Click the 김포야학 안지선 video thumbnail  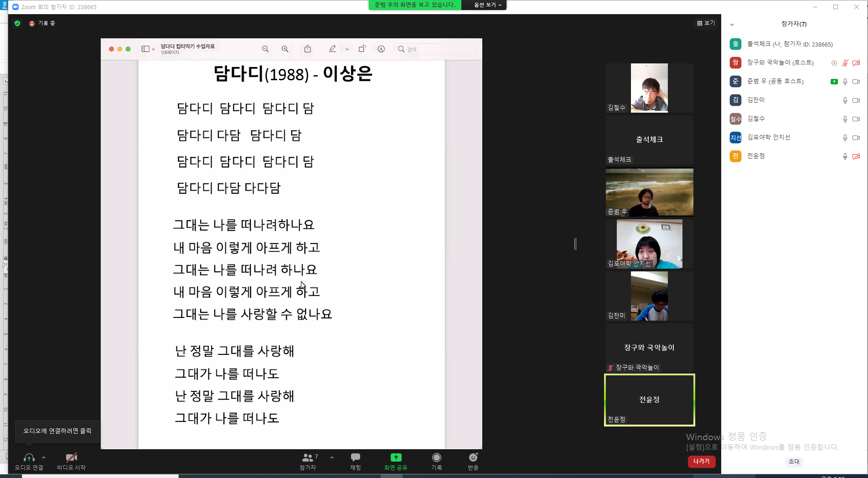point(649,244)
